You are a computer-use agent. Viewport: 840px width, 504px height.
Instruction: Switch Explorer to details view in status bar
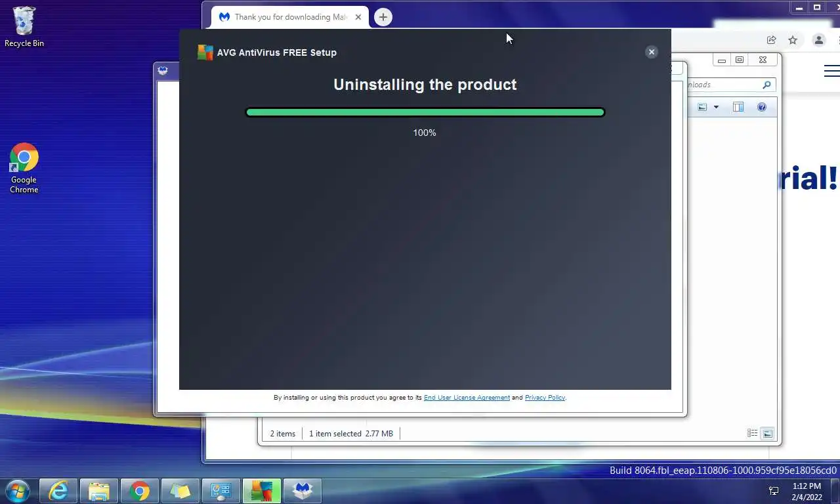pyautogui.click(x=752, y=433)
